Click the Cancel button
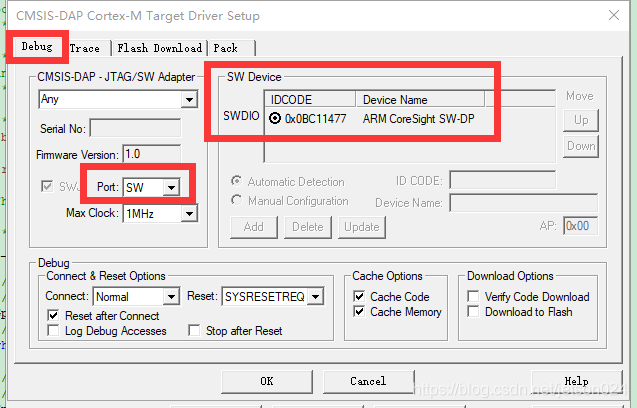The image size is (637, 408). pos(368,381)
